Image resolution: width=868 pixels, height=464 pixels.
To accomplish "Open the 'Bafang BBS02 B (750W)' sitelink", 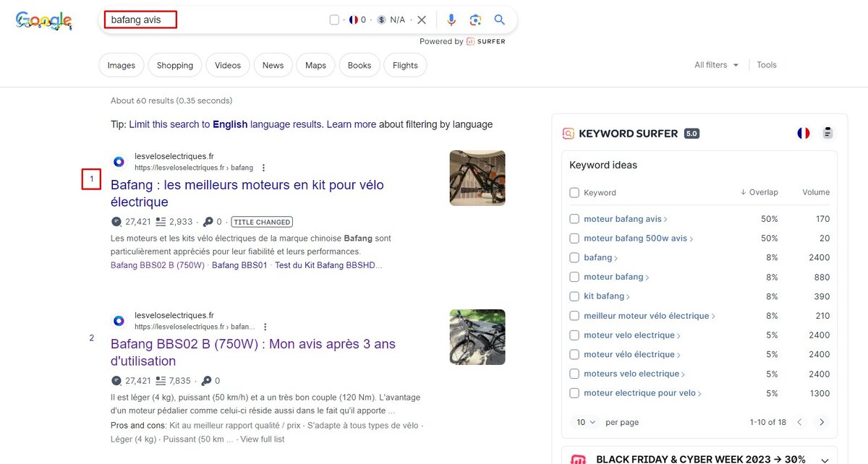I will click(x=158, y=265).
